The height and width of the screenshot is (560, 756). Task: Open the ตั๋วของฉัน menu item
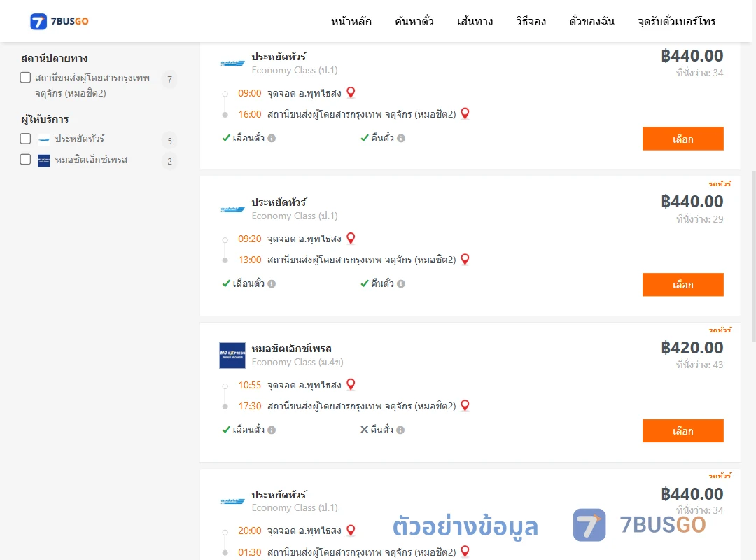(591, 21)
